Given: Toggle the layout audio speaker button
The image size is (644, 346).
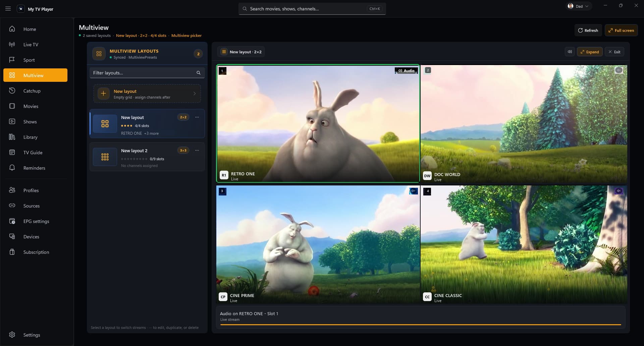Looking at the screenshot, I should [x=570, y=52].
